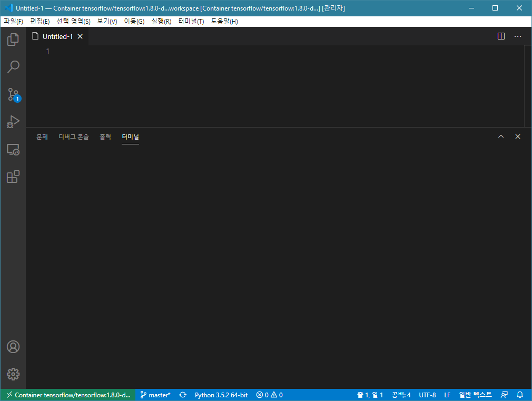The width and height of the screenshot is (532, 401).
Task: Open the 보기(V) menu
Action: coord(107,22)
